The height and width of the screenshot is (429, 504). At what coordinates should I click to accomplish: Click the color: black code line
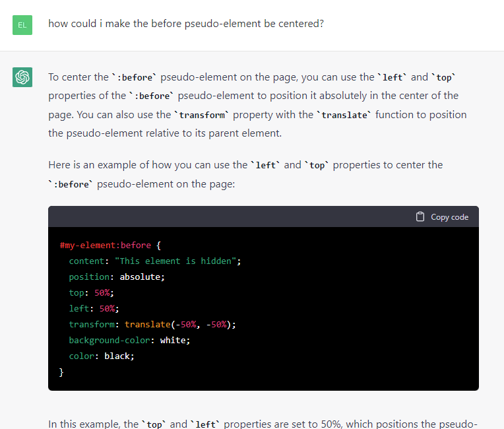(x=102, y=356)
